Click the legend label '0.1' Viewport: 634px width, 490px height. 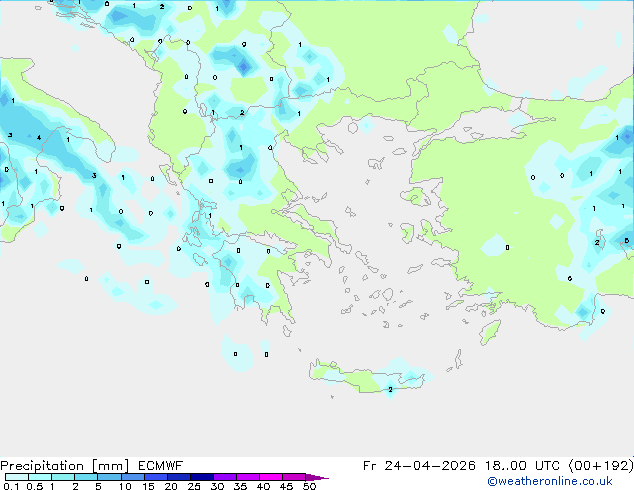coord(11,486)
